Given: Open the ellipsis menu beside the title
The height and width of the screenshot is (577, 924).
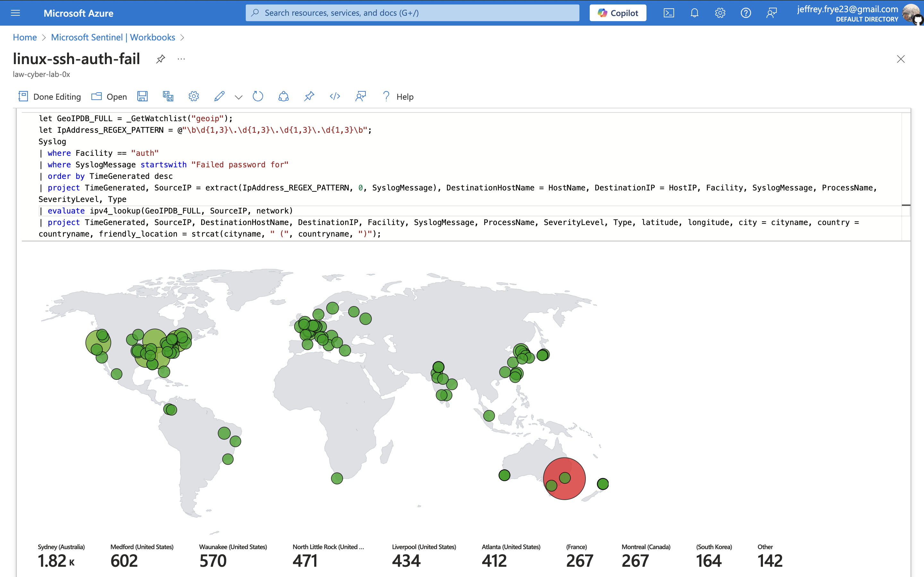Looking at the screenshot, I should [181, 59].
